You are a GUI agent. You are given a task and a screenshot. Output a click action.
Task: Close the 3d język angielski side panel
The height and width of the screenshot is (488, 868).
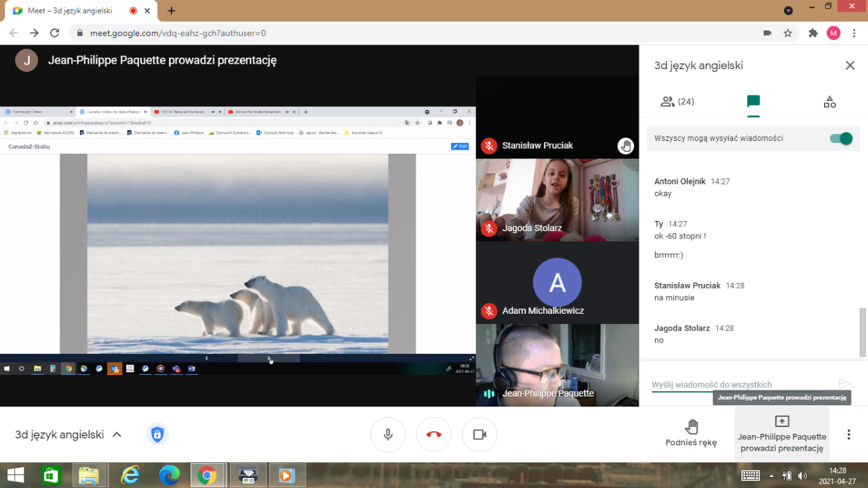[850, 66]
